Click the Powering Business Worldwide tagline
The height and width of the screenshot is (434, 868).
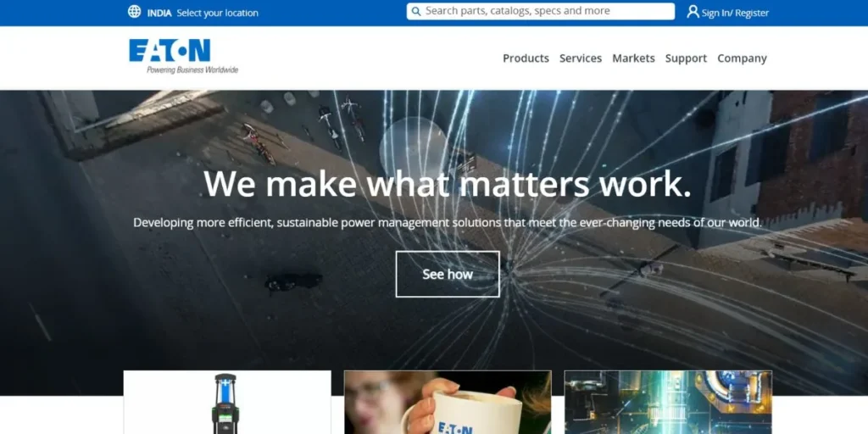(x=192, y=70)
